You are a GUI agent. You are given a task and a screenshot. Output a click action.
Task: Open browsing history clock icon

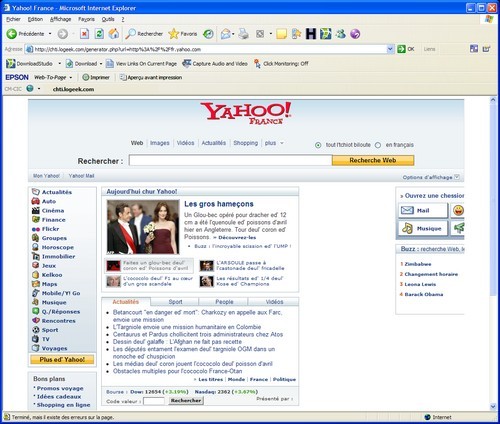click(209, 34)
